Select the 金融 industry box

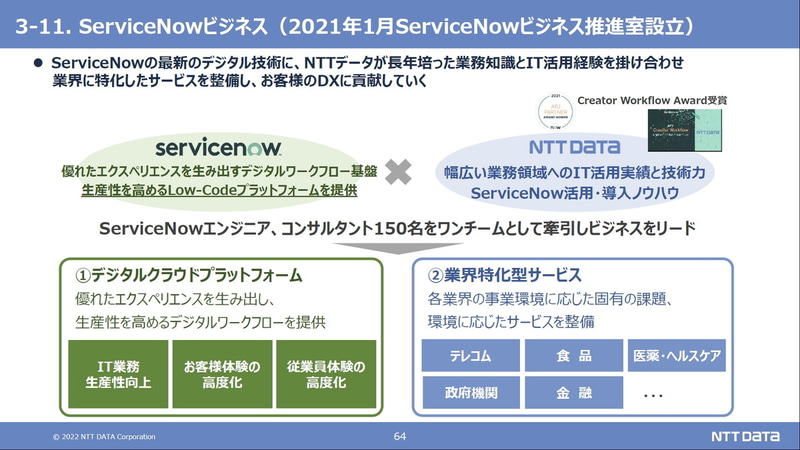coord(574,392)
